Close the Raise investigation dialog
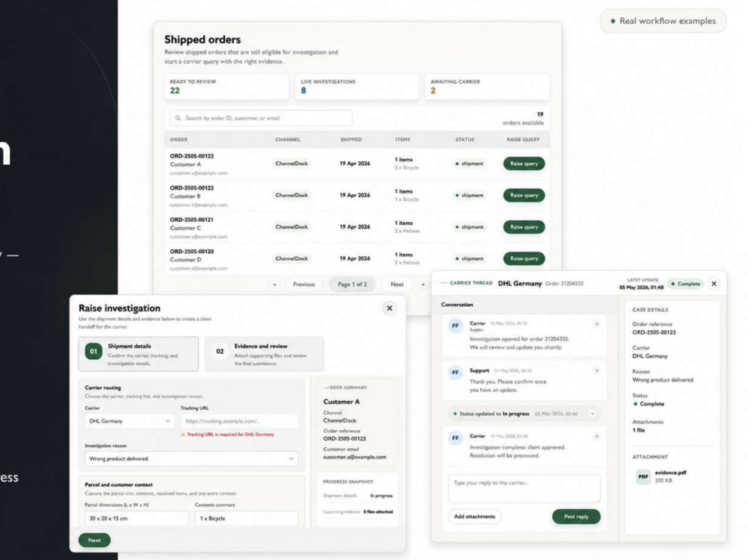Viewport: 747px width, 560px height. tap(389, 308)
